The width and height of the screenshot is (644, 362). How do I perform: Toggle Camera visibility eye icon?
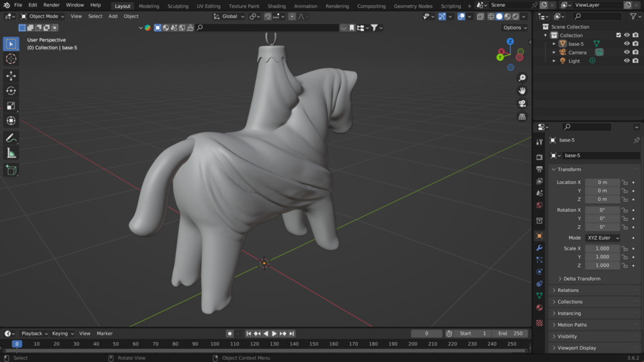pos(627,52)
